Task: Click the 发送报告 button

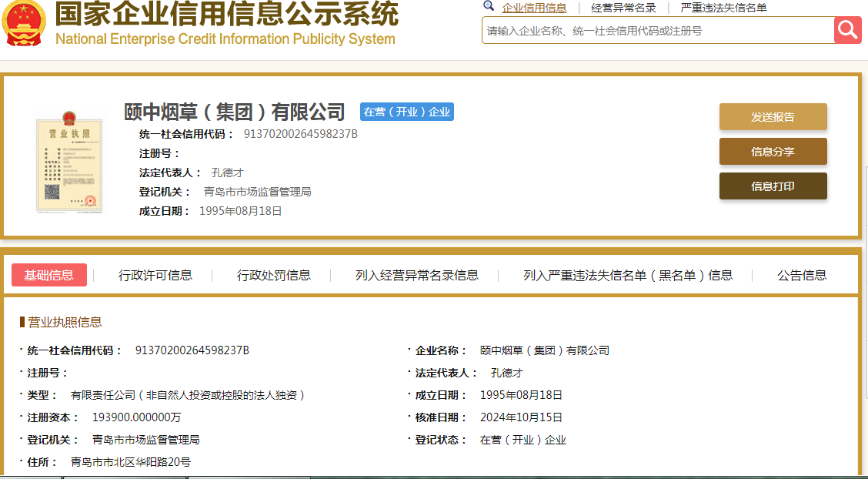Action: (x=773, y=117)
